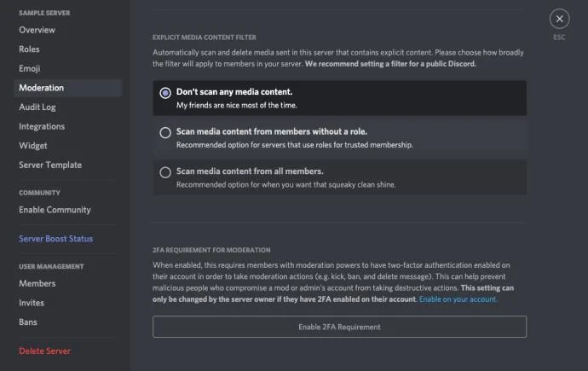Image resolution: width=588 pixels, height=371 pixels.
Task: Select the Moderation sidebar item
Action: [68, 88]
